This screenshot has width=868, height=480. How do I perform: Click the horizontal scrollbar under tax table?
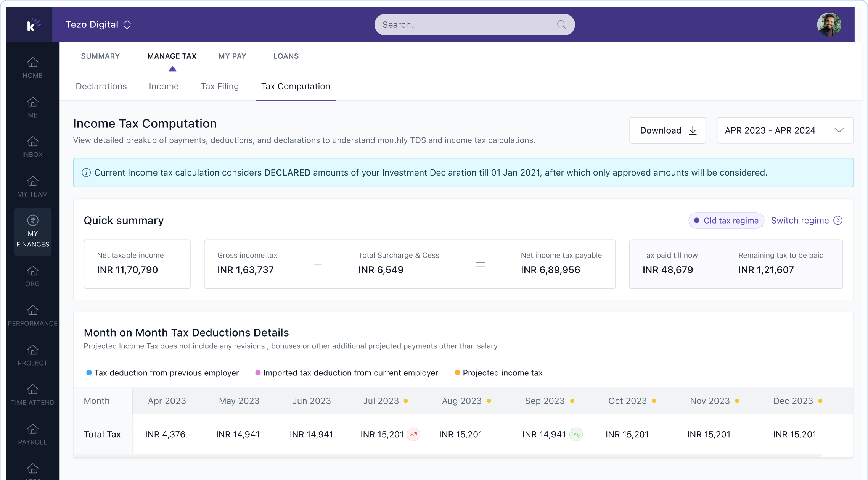click(447, 456)
